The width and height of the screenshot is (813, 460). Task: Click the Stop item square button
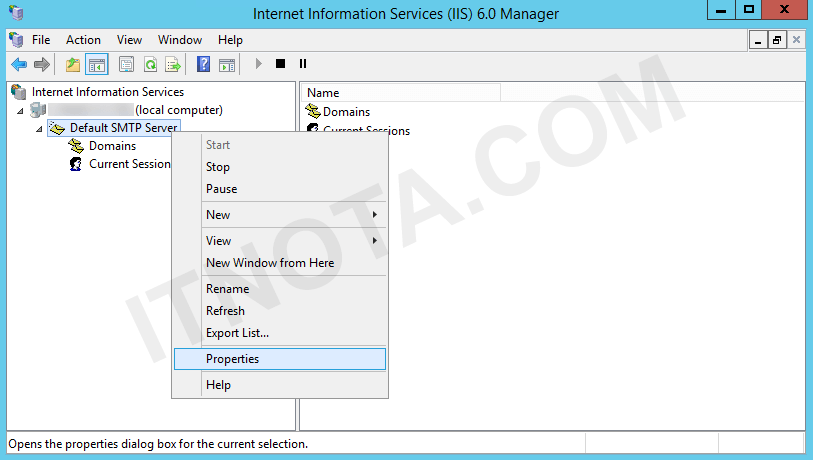point(281,64)
